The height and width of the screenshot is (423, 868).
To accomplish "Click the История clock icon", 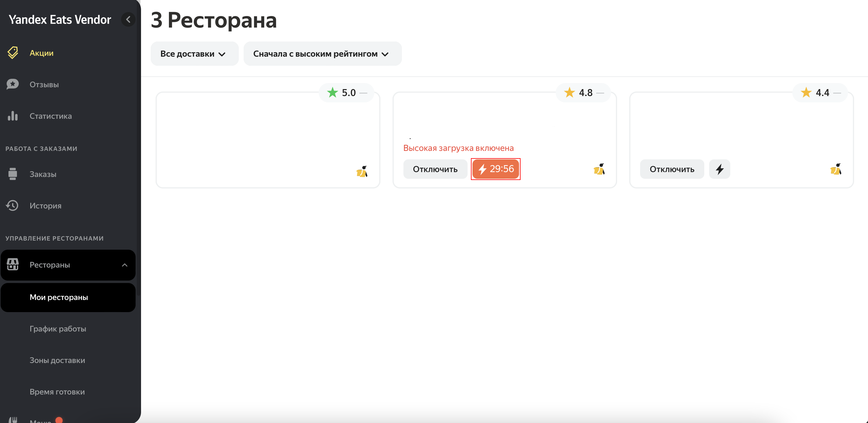I will [13, 205].
